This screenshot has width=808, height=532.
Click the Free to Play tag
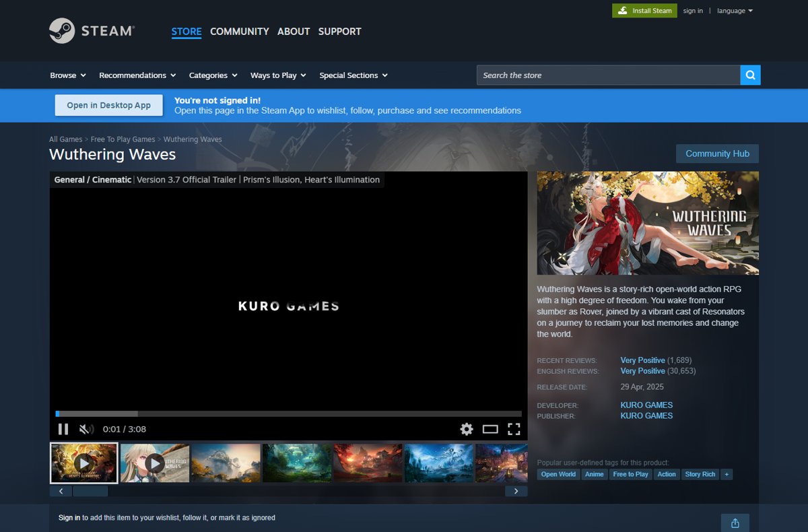coord(630,474)
